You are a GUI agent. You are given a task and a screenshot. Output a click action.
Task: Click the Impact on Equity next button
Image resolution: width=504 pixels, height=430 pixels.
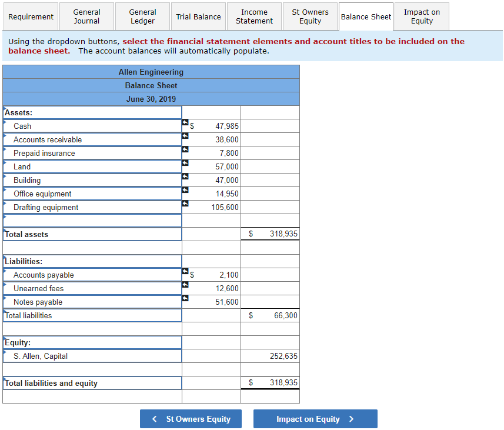(315, 419)
